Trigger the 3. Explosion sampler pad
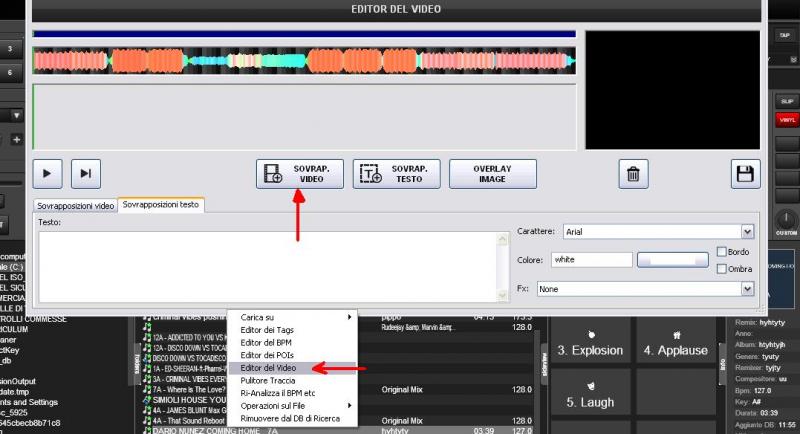This screenshot has height=434, width=800. (590, 341)
